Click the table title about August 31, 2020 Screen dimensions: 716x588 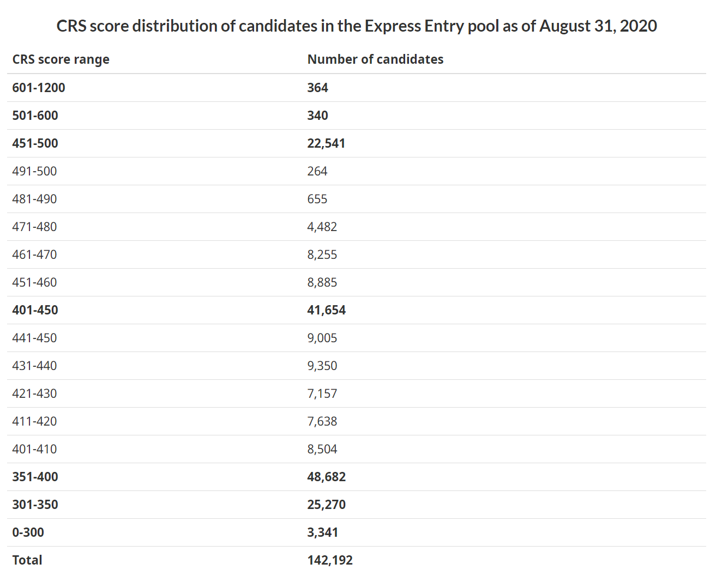click(357, 26)
